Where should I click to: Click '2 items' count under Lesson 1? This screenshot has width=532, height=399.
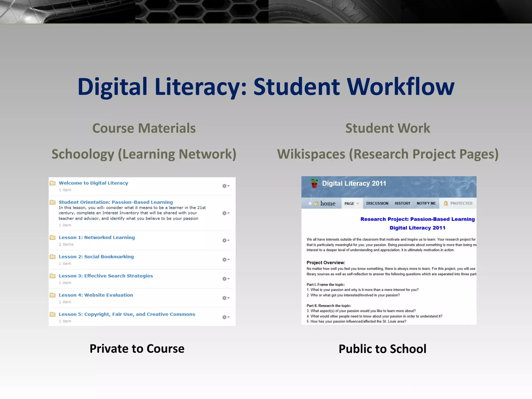pyautogui.click(x=66, y=244)
